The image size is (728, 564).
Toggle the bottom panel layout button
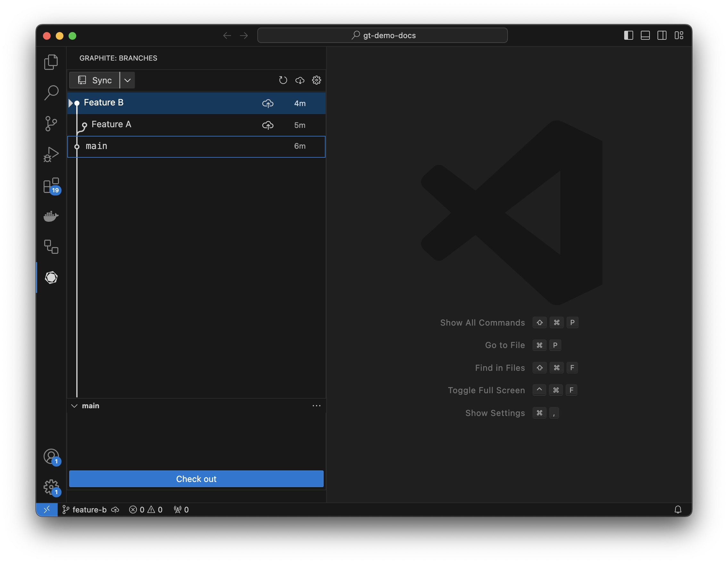645,35
